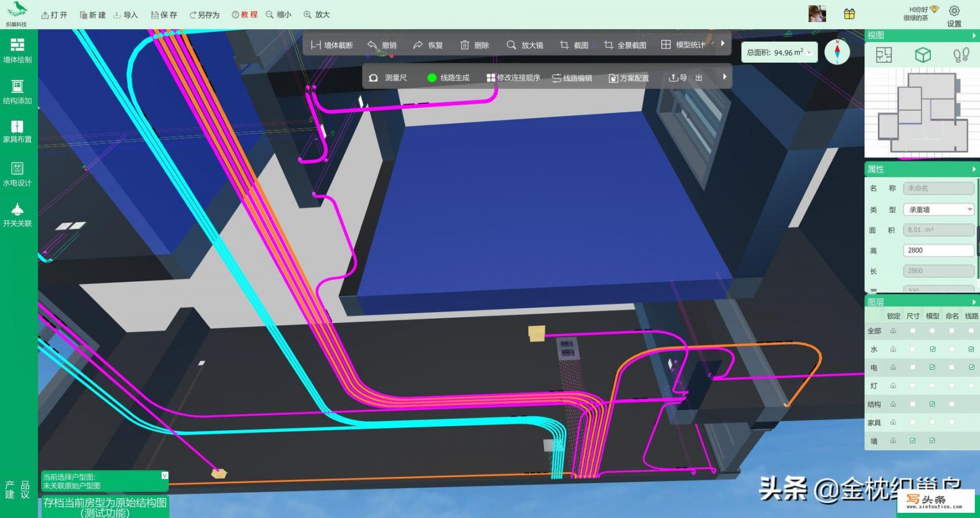Check model (模型) checkbox for 灯 layer
Image resolution: width=980 pixels, height=518 pixels.
933,386
